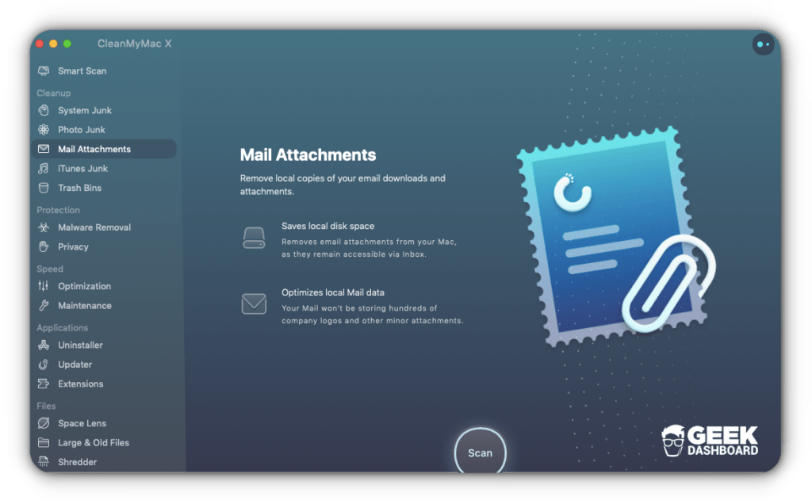Click the mail stamp paperclip illustration

(x=616, y=235)
